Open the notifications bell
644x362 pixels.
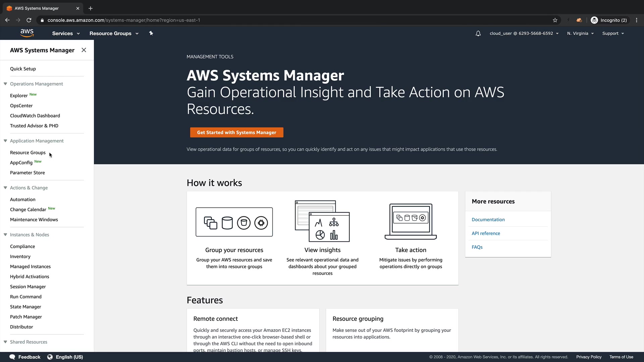tap(478, 34)
